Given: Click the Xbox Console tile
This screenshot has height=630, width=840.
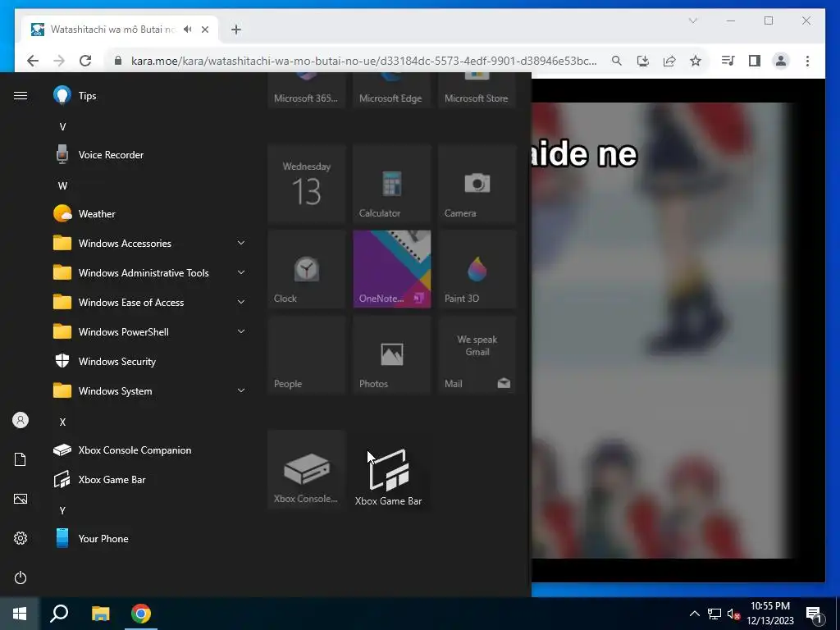Looking at the screenshot, I should 307,469.
